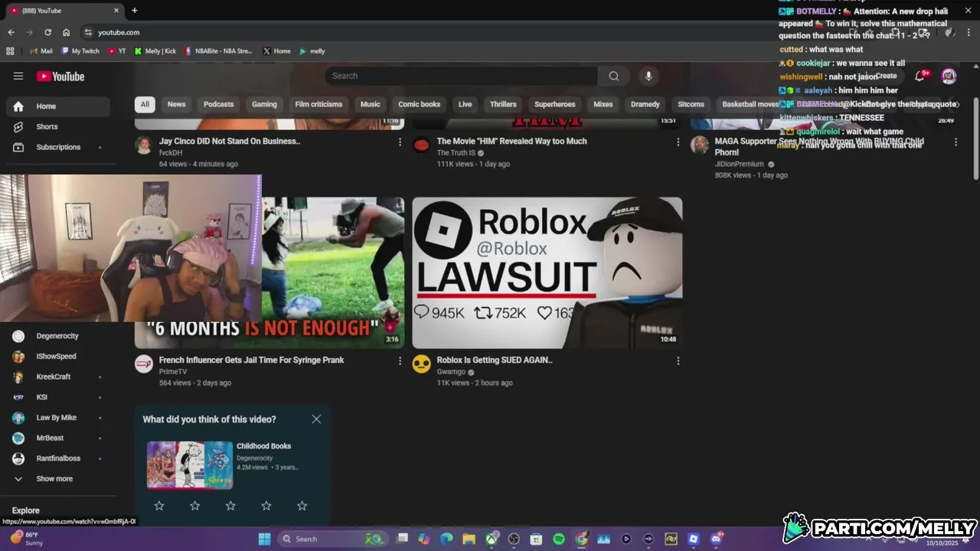Open NBABite bookmark
980x551 pixels.
point(218,51)
